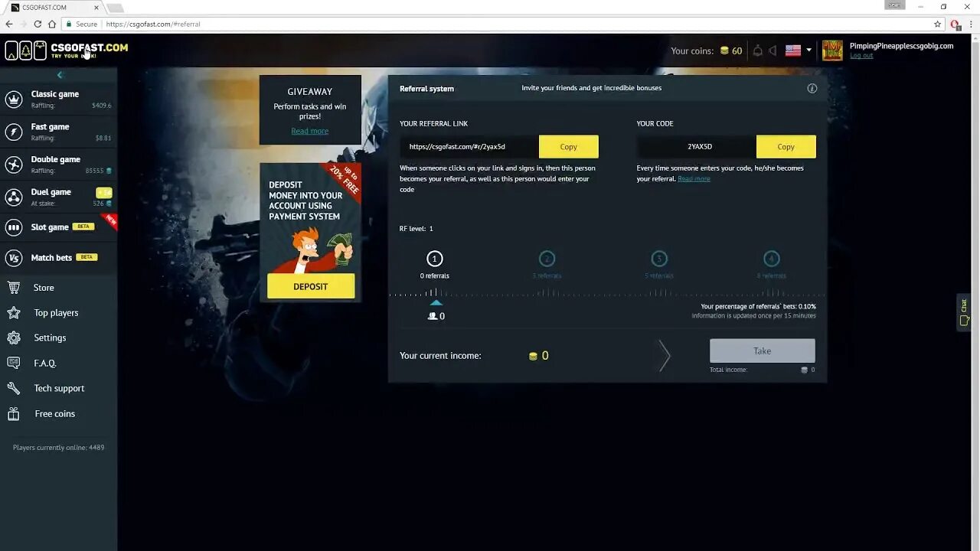Open the Chrome menu button

tap(970, 24)
